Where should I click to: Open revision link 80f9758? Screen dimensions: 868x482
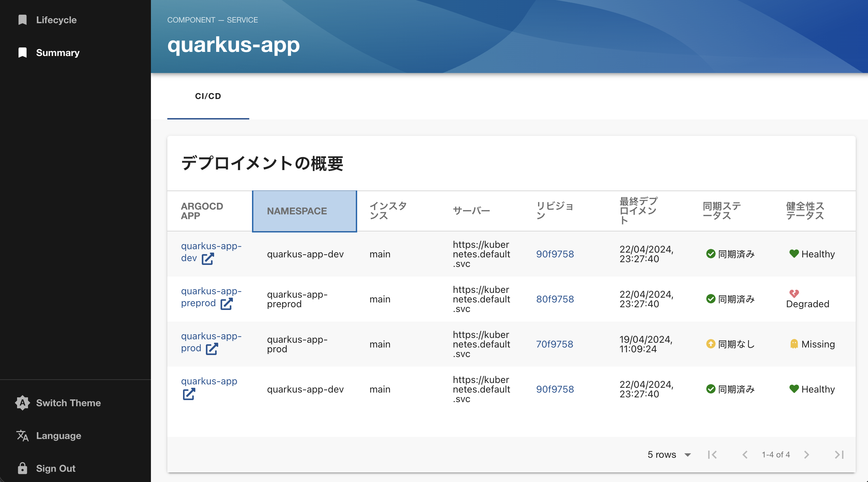point(555,299)
